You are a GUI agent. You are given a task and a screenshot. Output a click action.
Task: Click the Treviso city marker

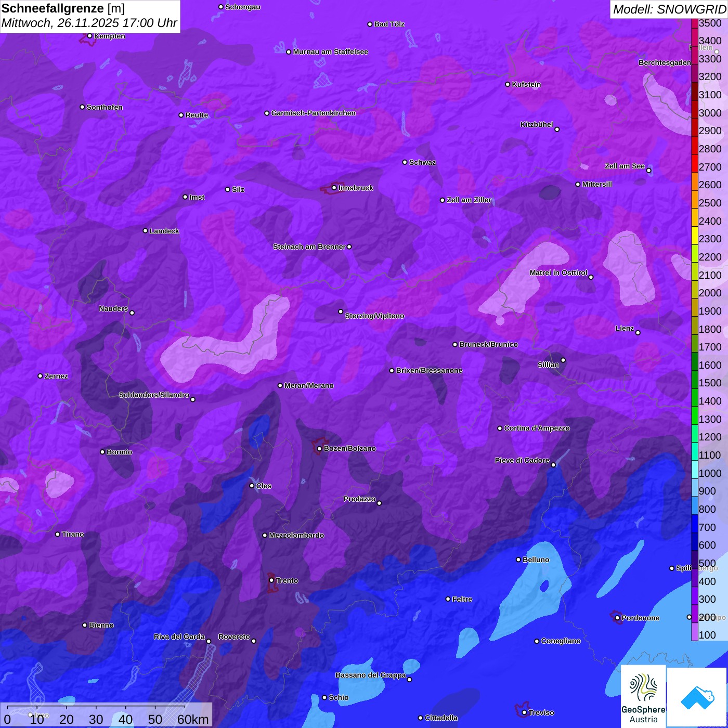tap(524, 712)
